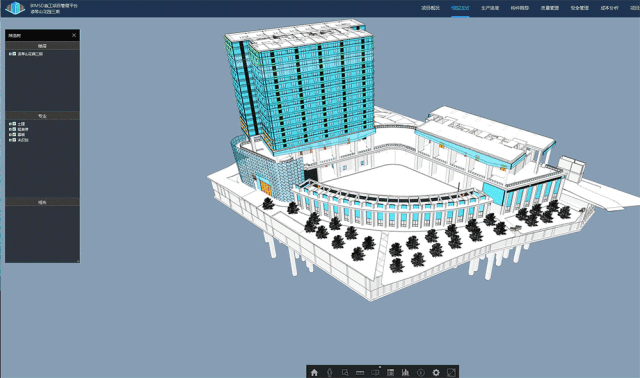640x378 pixels.
Task: Choose the ruler measurement tool
Action: (x=360, y=372)
